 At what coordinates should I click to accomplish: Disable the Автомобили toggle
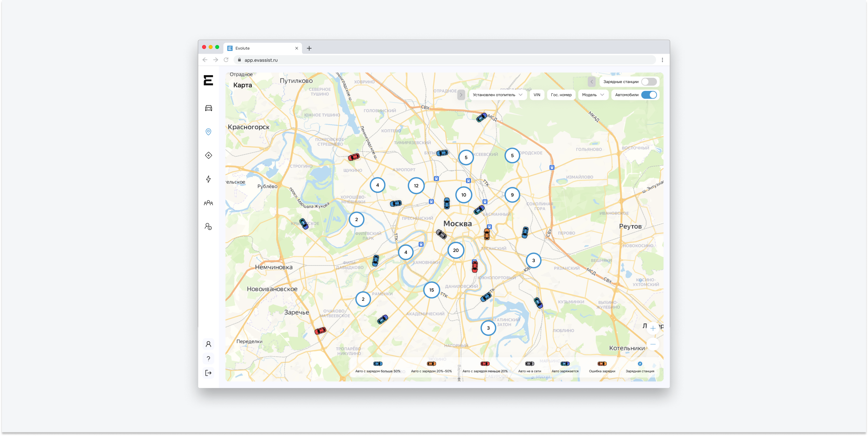(x=649, y=95)
